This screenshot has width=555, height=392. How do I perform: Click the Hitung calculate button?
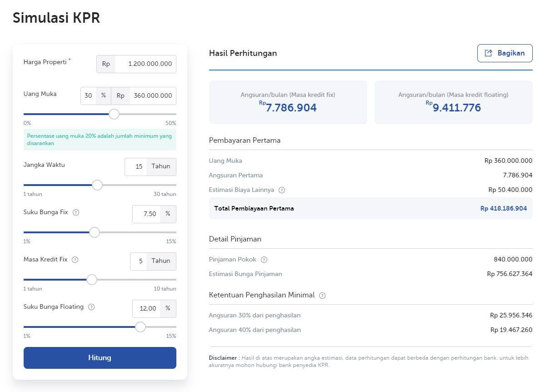100,358
